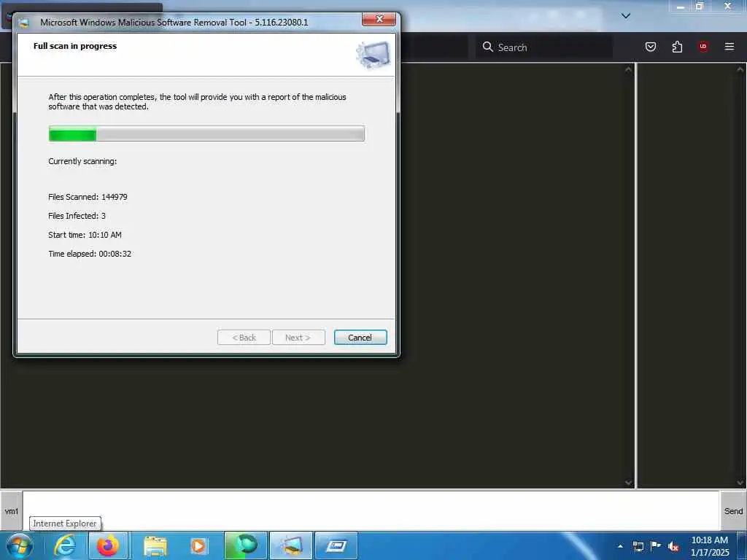Close the Malicious Software Removal Tool dialog

[379, 19]
